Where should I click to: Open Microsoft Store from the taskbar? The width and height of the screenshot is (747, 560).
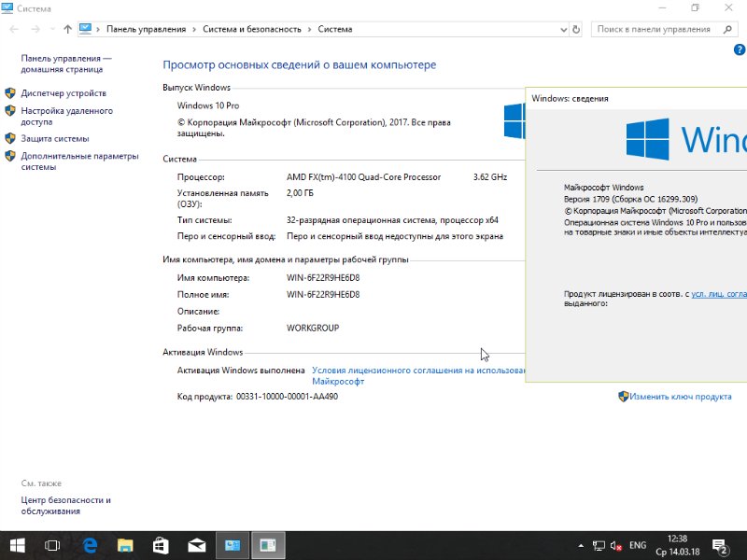(161, 545)
